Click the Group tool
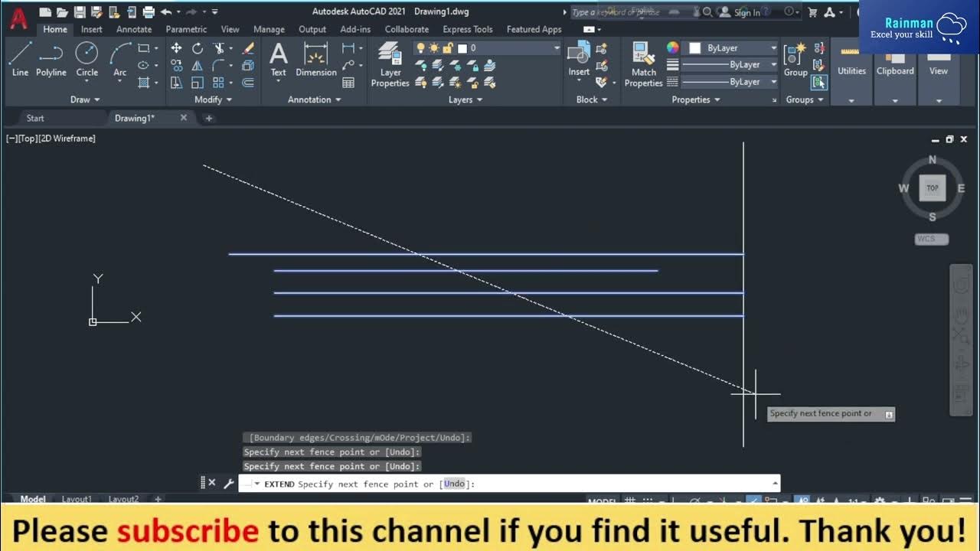This screenshot has width=980, height=551. [795, 60]
